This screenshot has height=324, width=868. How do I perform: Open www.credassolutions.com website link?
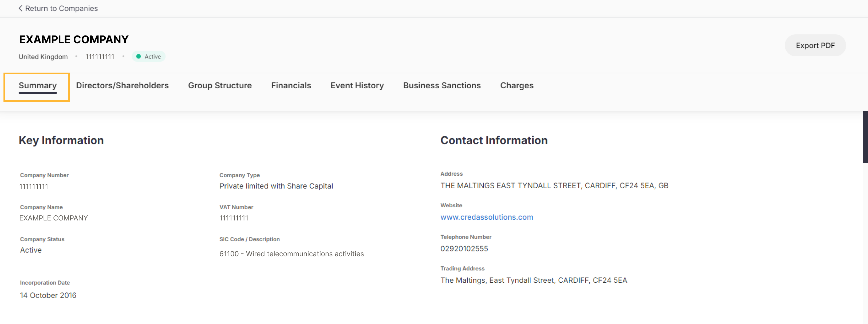coord(487,217)
